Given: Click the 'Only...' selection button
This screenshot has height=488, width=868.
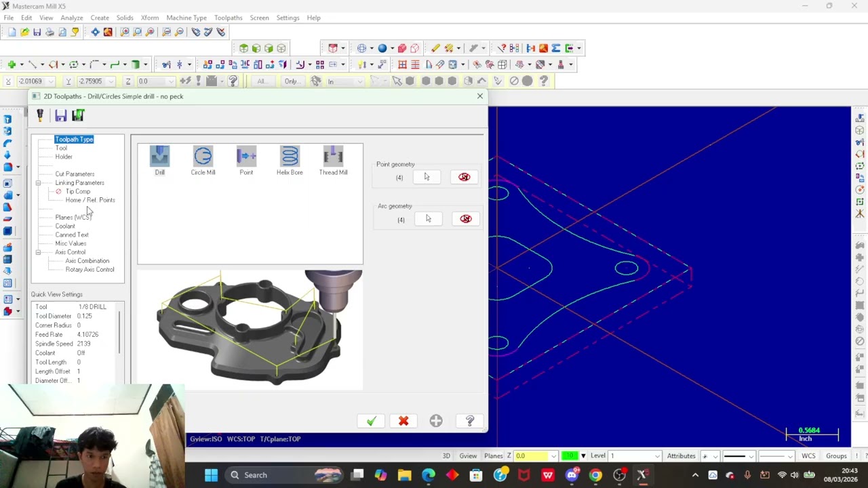Looking at the screenshot, I should (291, 81).
